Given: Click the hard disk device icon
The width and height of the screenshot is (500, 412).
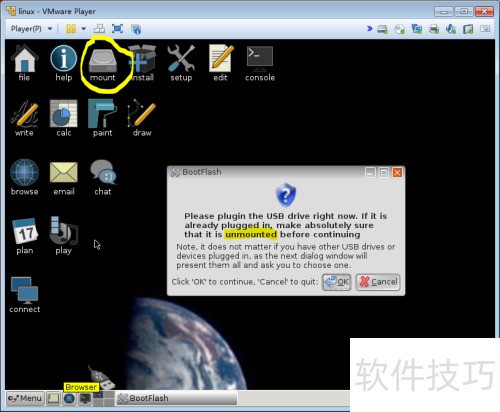Looking at the screenshot, I should [382, 29].
